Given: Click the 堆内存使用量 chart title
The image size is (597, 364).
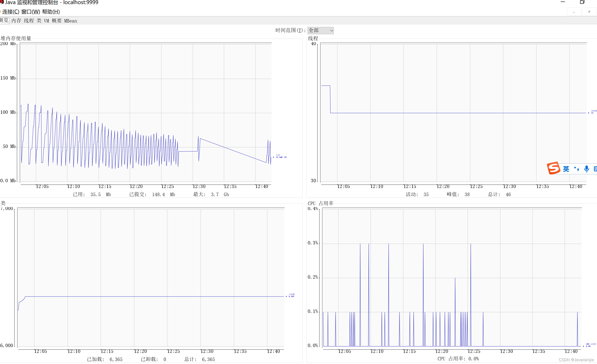Looking at the screenshot, I should pyautogui.click(x=16, y=38).
